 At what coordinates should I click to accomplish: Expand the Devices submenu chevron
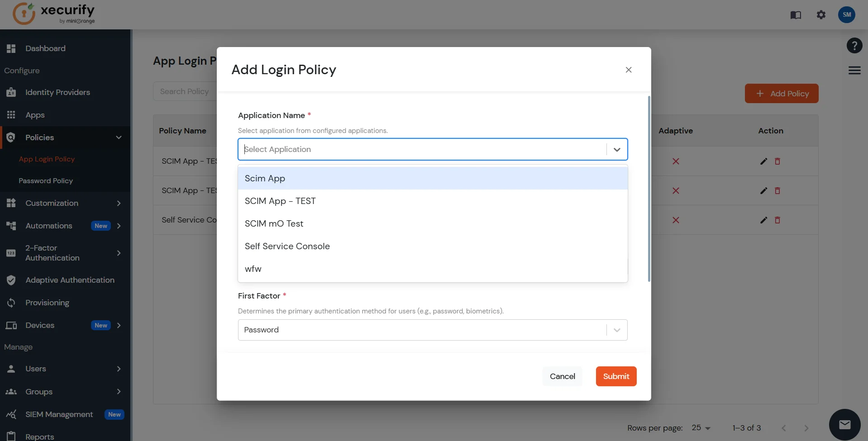(x=119, y=325)
